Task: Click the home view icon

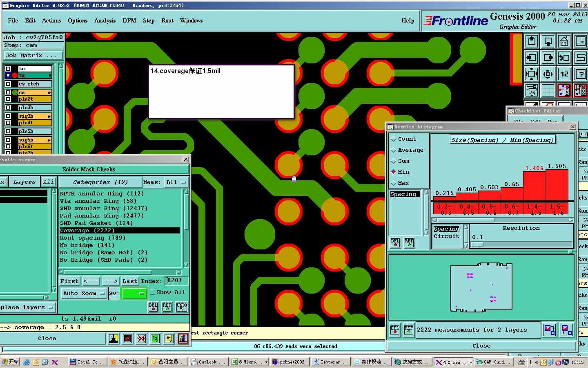Action: (564, 41)
